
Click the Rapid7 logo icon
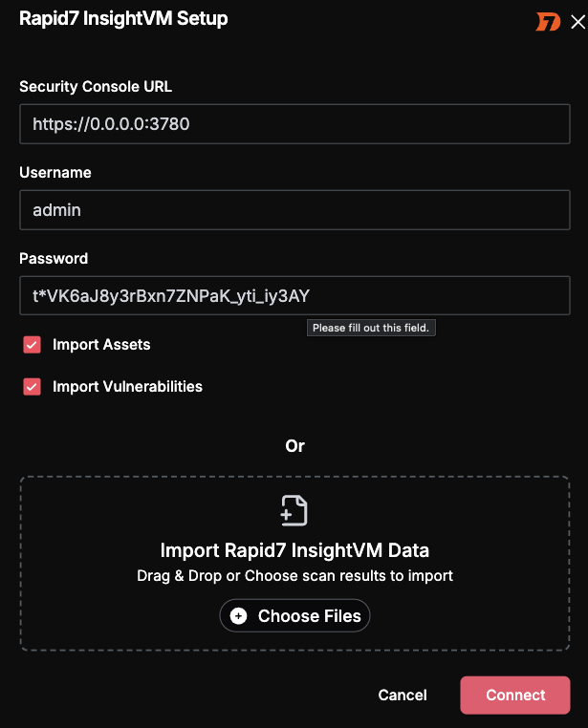(x=548, y=22)
